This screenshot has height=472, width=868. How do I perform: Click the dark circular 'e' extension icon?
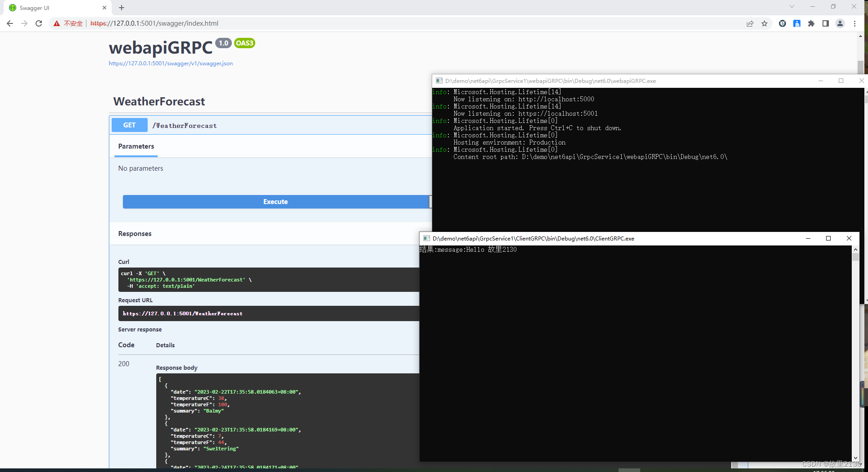(782, 23)
